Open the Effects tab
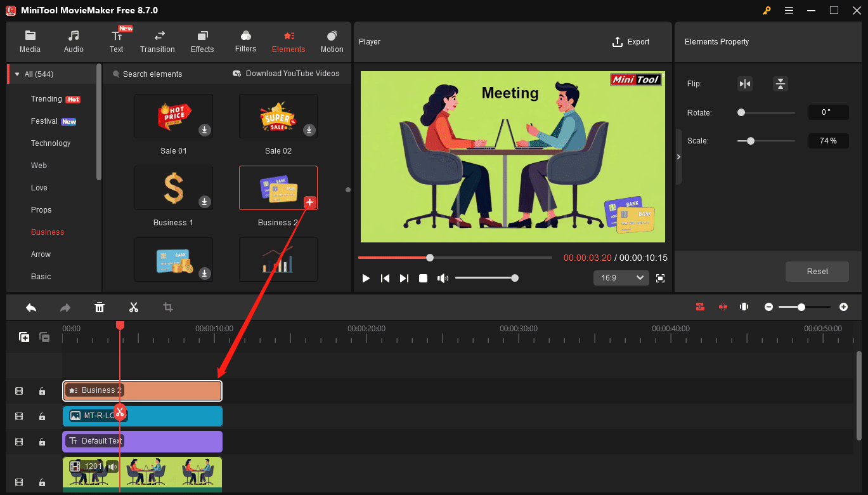Image resolution: width=868 pixels, height=495 pixels. (x=202, y=42)
